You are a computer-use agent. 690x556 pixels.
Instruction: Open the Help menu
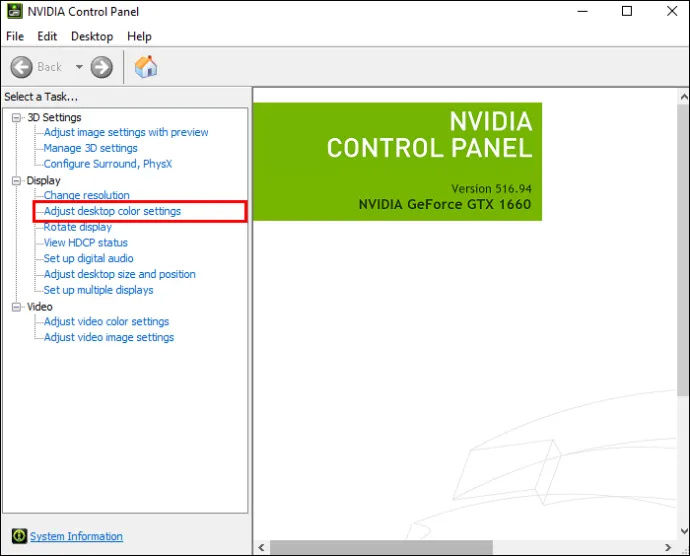click(x=139, y=36)
